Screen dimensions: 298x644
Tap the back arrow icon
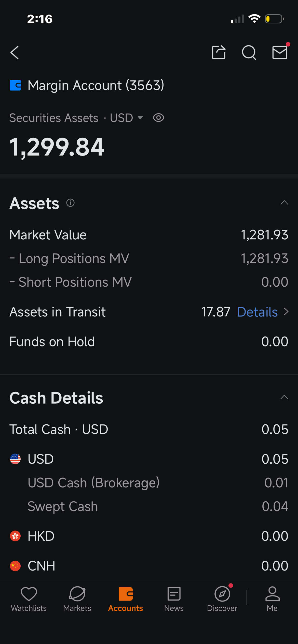[x=15, y=53]
